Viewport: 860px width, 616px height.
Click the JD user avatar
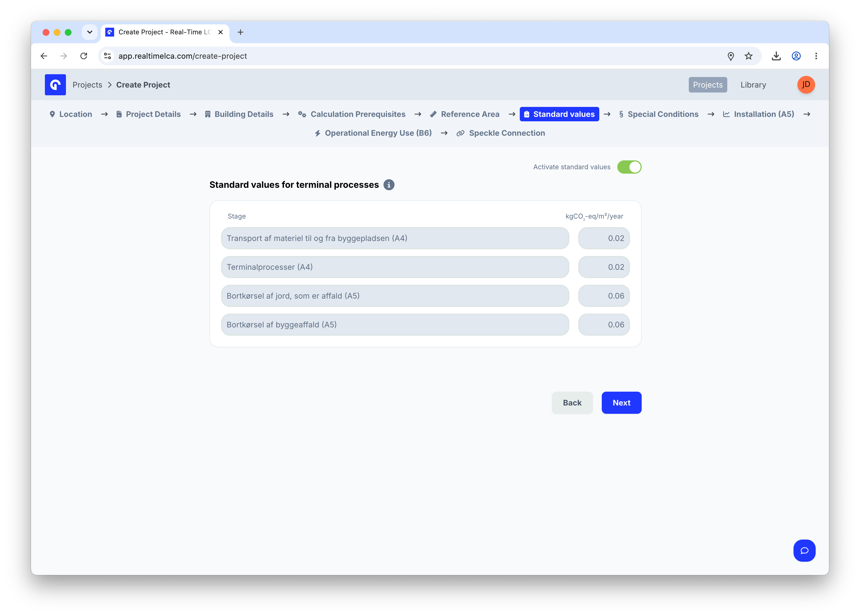[806, 84]
